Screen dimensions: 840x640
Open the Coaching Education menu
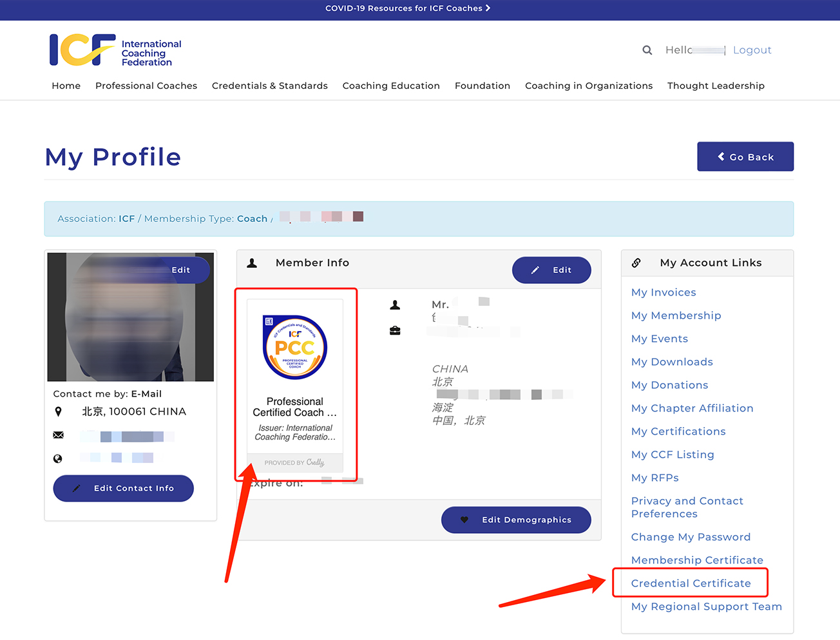pyautogui.click(x=391, y=86)
